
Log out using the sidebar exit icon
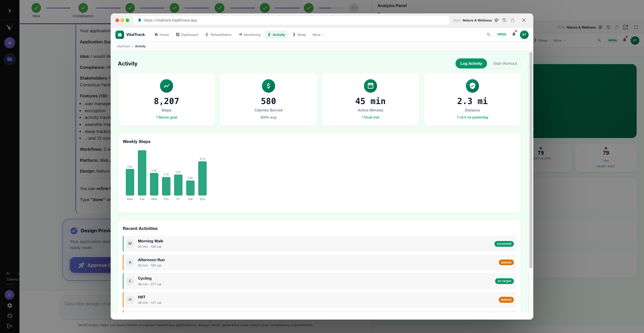(x=9, y=326)
